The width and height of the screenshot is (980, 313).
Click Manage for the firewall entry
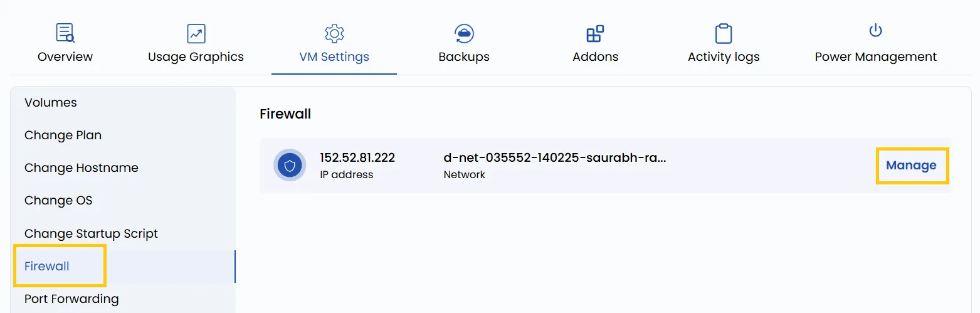(912, 166)
